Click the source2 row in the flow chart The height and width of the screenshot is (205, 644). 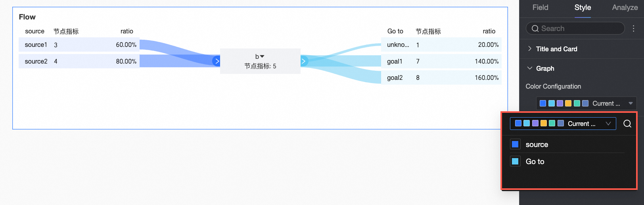click(79, 61)
